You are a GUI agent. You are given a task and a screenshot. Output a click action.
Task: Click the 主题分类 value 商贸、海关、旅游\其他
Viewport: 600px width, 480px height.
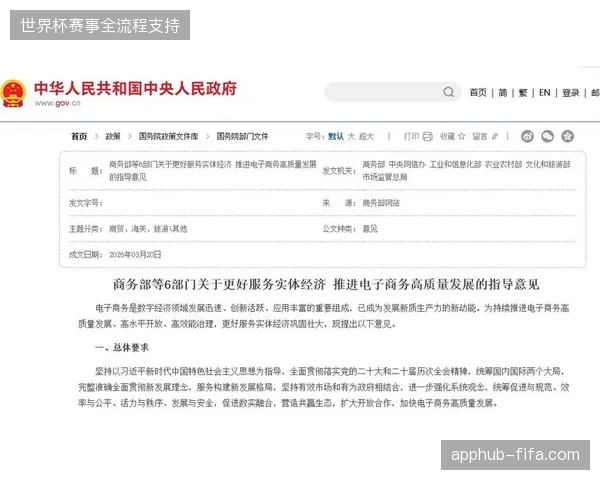(148, 229)
